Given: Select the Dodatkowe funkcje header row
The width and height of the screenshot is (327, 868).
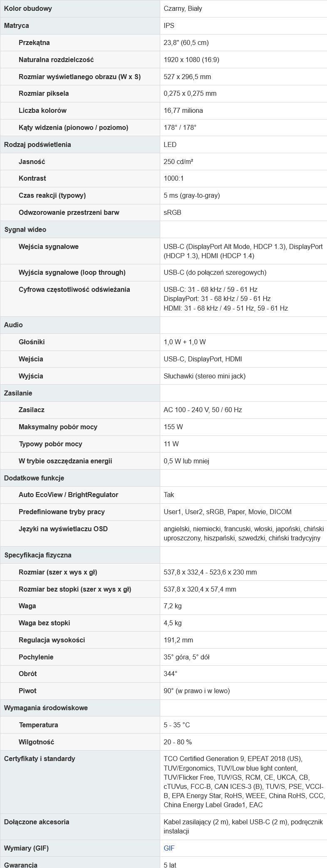Looking at the screenshot, I should pos(34,478).
